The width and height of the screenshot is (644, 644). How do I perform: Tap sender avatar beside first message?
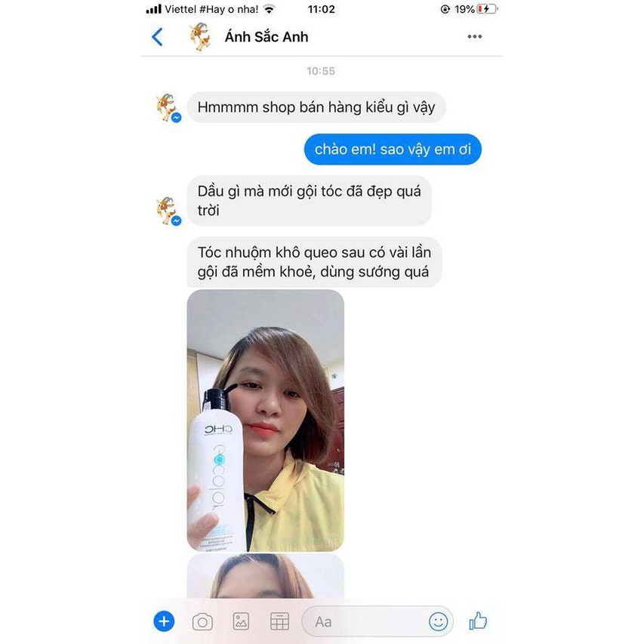[x=168, y=108]
